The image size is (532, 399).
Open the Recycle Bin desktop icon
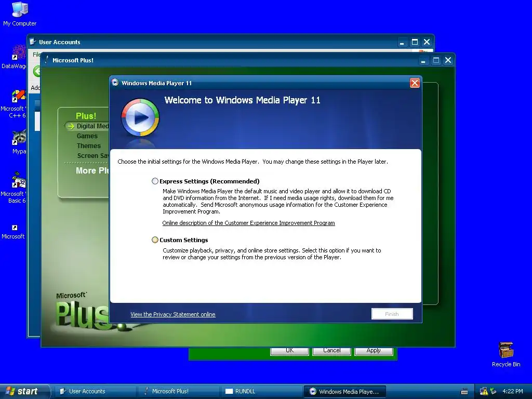tap(506, 354)
